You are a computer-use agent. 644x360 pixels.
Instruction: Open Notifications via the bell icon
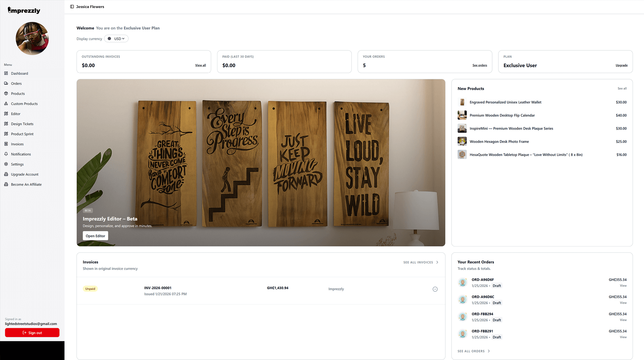(x=6, y=154)
